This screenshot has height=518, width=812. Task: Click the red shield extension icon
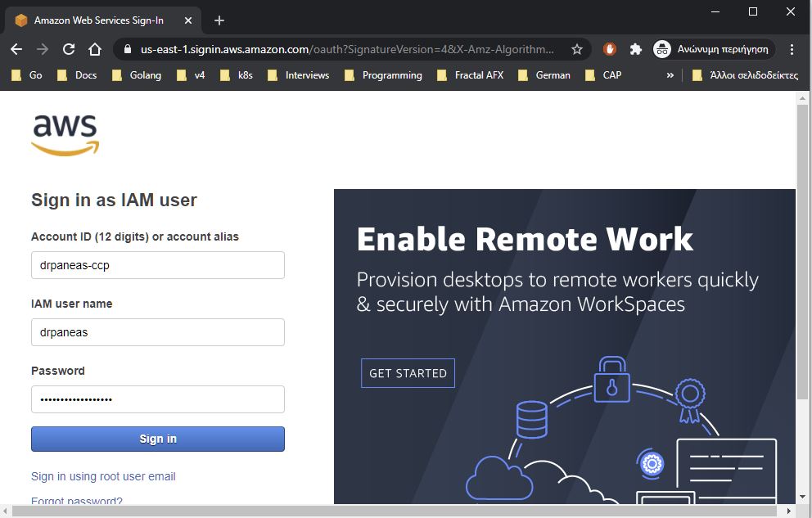(610, 49)
